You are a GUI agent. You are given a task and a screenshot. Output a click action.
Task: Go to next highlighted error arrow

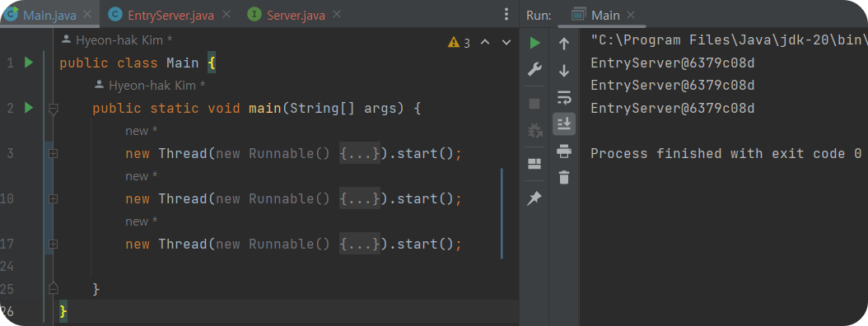pyautogui.click(x=506, y=42)
